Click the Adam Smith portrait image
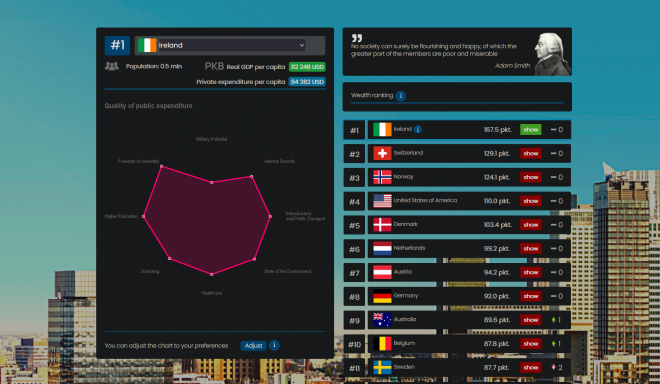This screenshot has width=660, height=384. coord(552,54)
